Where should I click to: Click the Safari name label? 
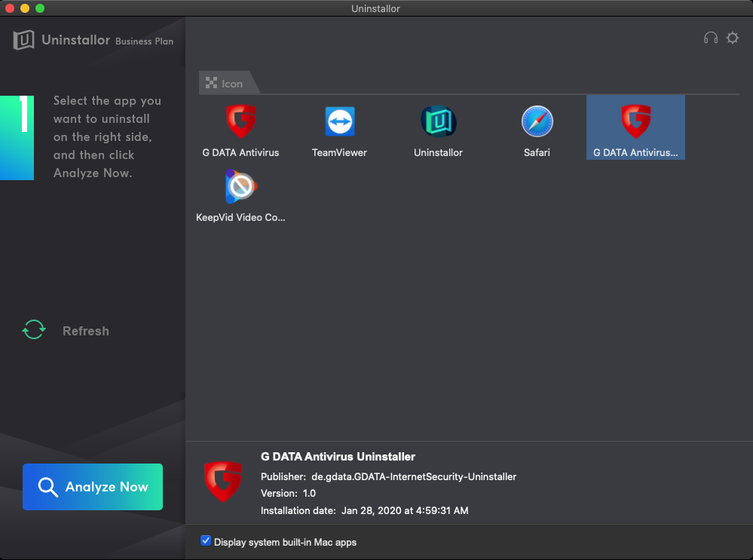click(x=537, y=153)
